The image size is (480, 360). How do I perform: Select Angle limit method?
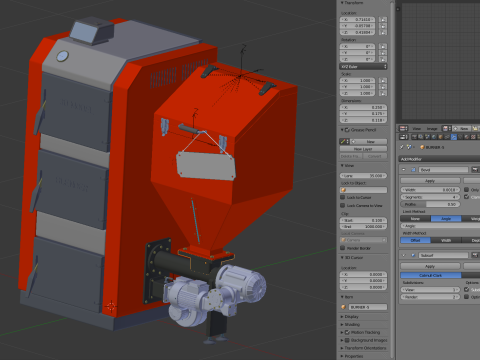tap(446, 219)
